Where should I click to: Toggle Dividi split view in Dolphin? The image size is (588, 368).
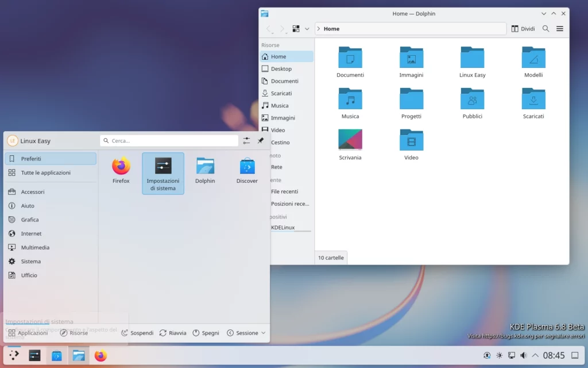(x=523, y=29)
